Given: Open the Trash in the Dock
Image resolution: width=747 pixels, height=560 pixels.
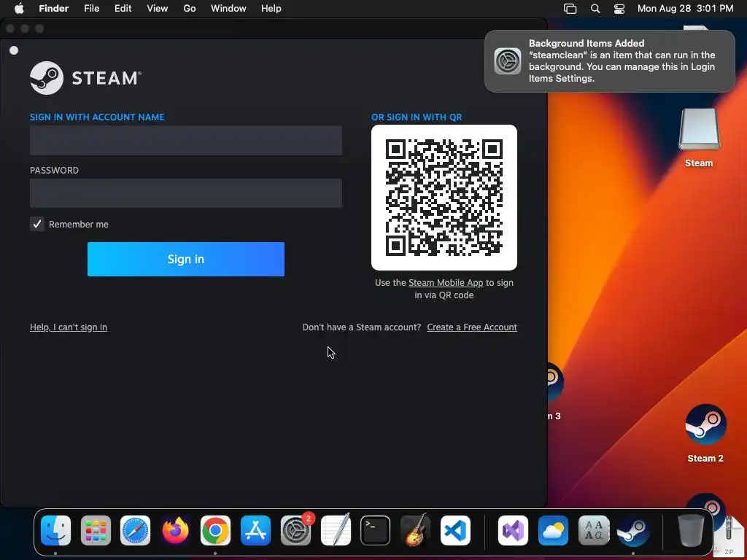Looking at the screenshot, I should 691,530.
